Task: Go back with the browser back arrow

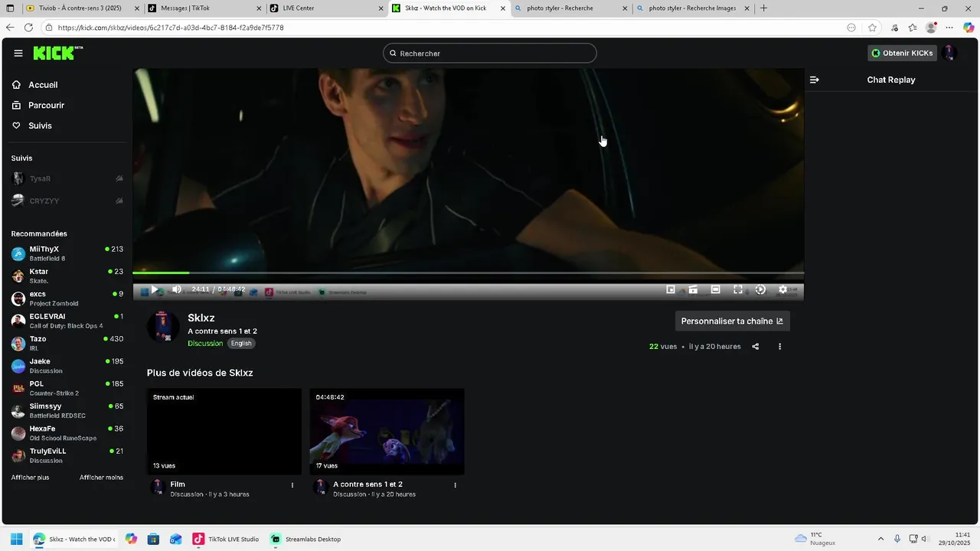Action: 10,28
